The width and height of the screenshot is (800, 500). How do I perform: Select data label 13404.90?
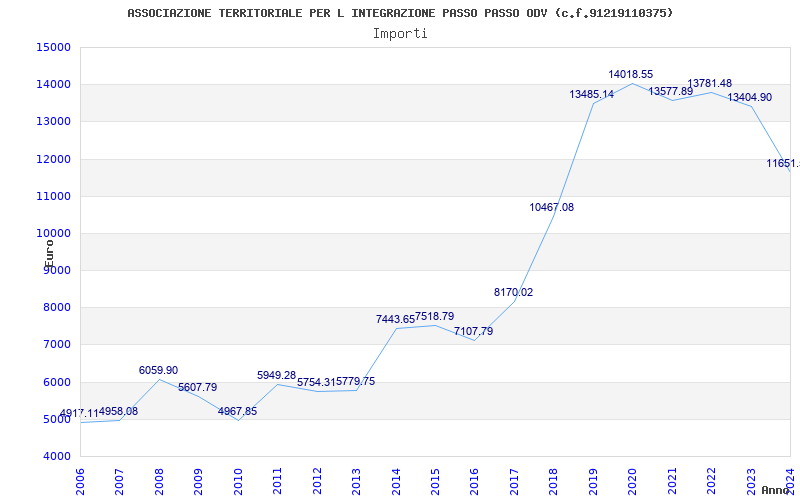[x=749, y=97]
